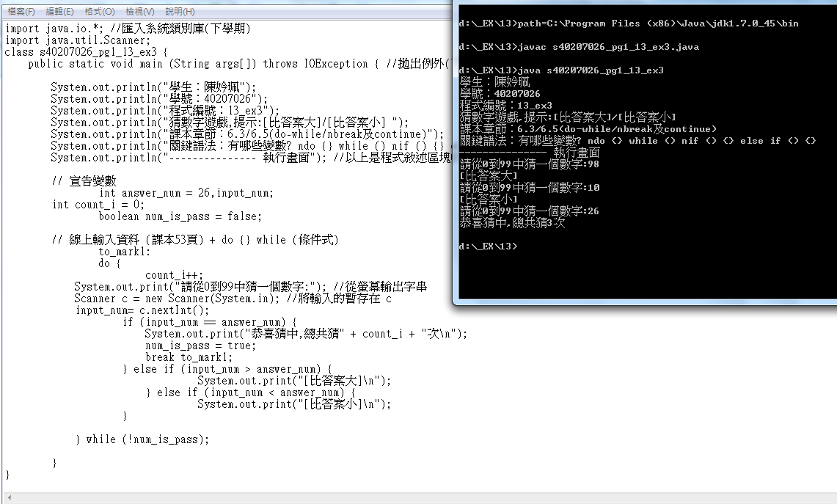Click the 'java s40207026_pg1_13_ex3' console line
The image size is (837, 504).
561,70
